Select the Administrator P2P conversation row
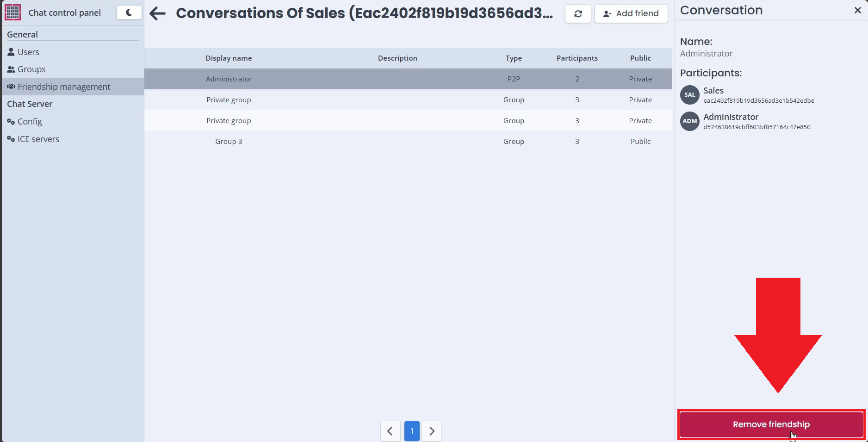The image size is (868, 442). point(408,79)
